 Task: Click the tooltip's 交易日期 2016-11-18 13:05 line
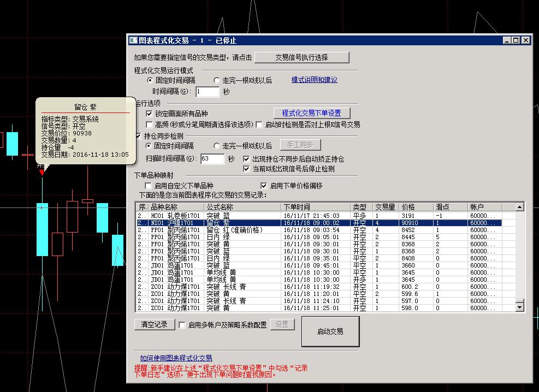coord(85,155)
